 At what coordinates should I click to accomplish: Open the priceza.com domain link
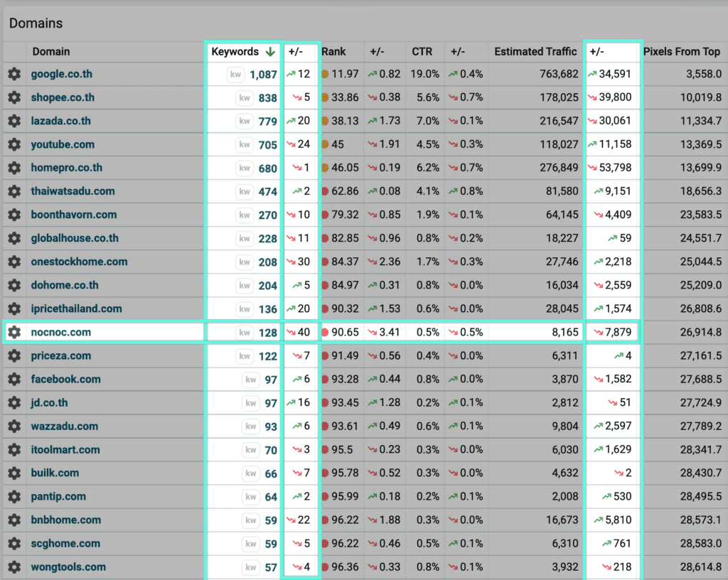click(61, 356)
